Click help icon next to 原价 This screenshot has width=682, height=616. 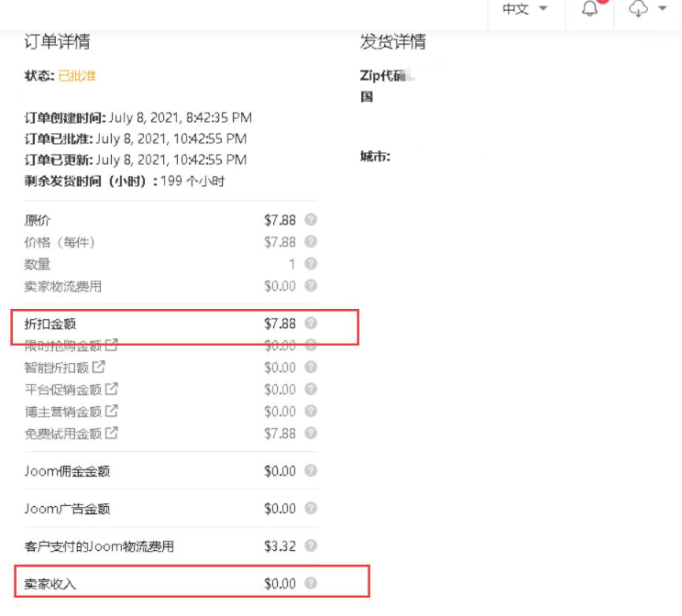pos(311,220)
